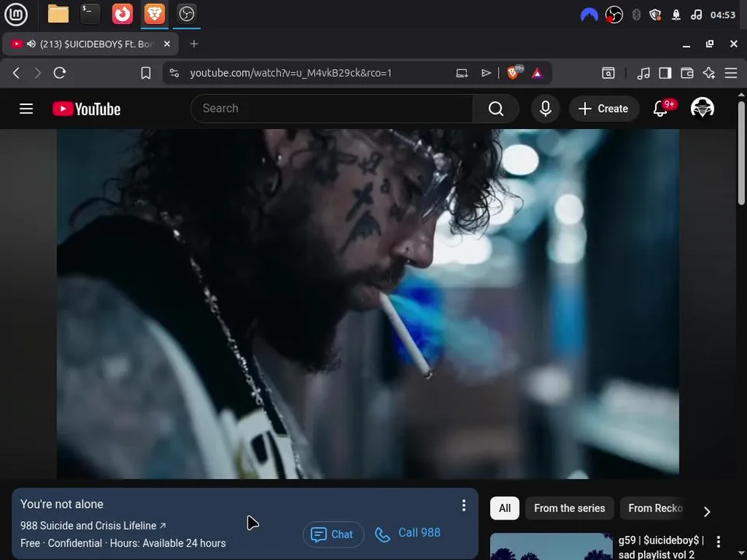Reload the YouTube page
The width and height of the screenshot is (747, 560).
point(60,73)
